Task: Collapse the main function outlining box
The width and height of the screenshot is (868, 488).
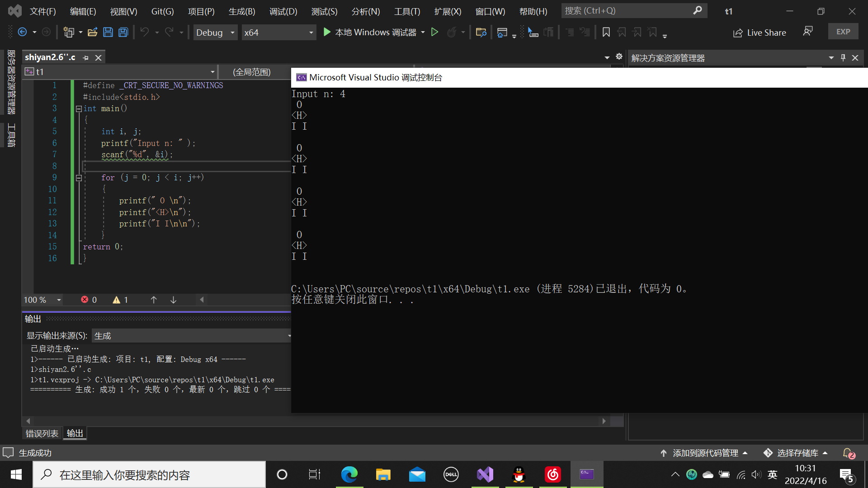Action: (x=79, y=108)
